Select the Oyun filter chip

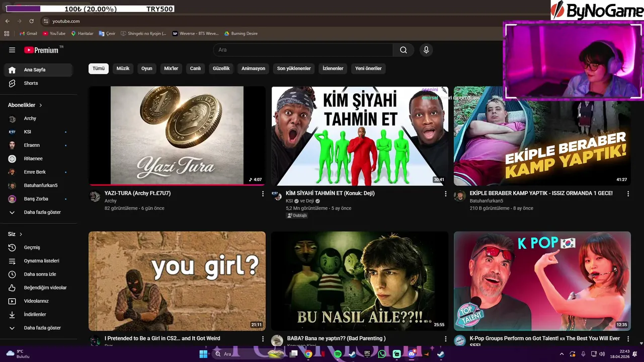[x=146, y=68]
